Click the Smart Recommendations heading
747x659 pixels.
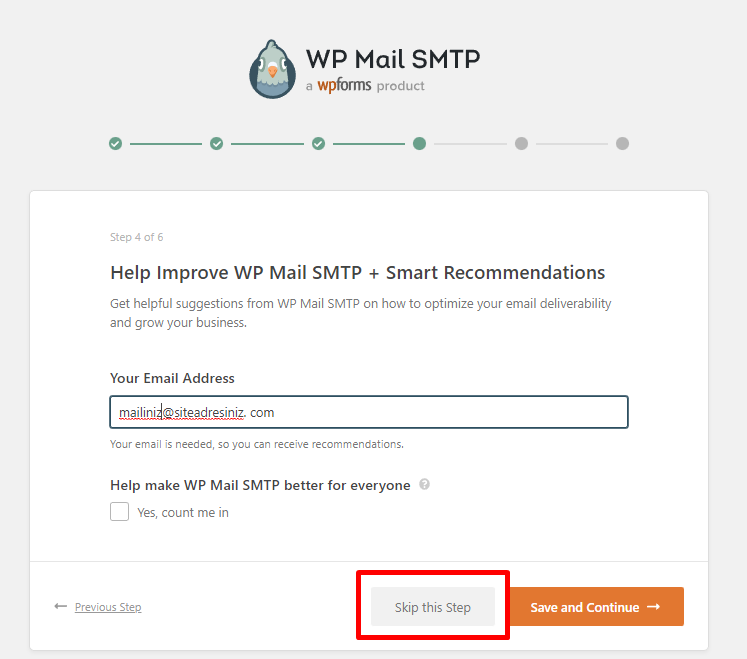357,272
